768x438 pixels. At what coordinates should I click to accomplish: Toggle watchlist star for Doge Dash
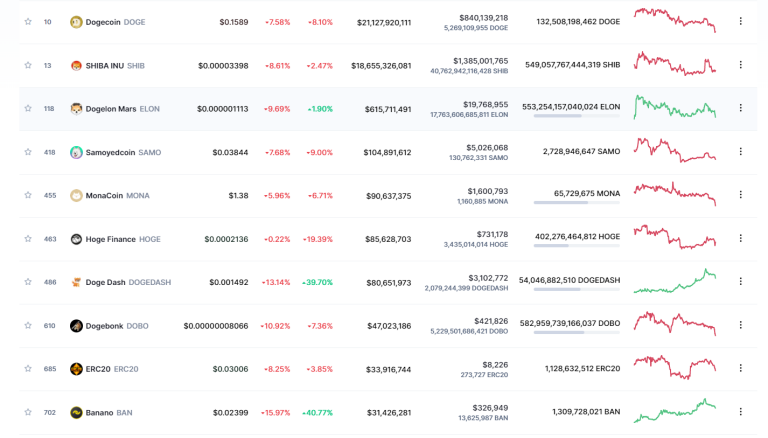point(28,282)
